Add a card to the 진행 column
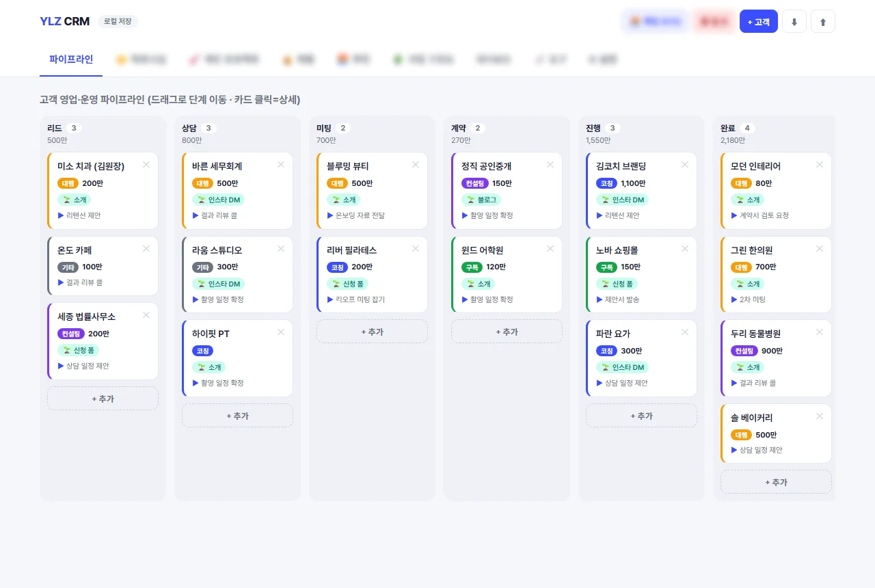Viewport: 875px width, 588px height. pos(641,416)
